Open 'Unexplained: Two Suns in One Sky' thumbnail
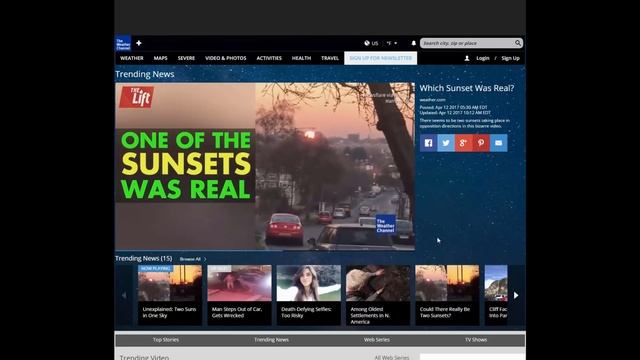Screen dimensions: 640x360 pyautogui.click(x=170, y=295)
